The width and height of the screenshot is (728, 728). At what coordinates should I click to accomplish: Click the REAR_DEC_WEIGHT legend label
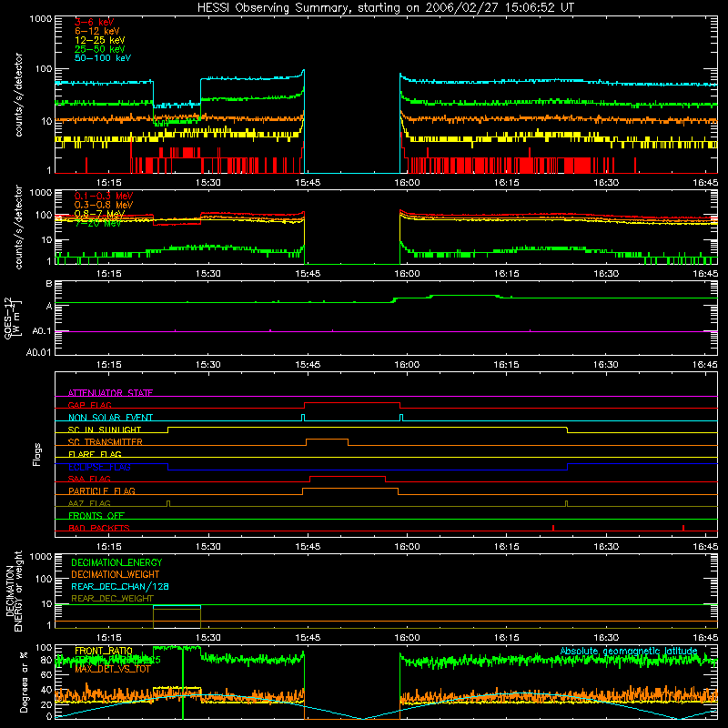(x=112, y=599)
